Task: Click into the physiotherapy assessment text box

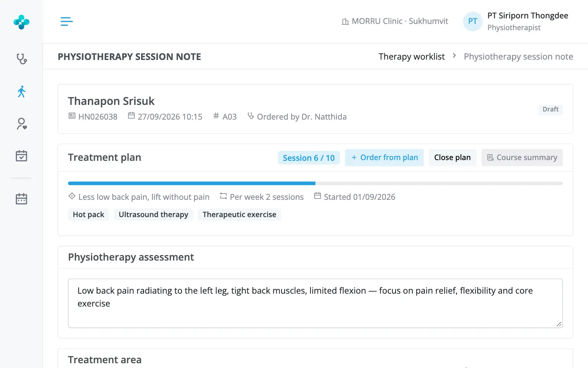Action: (x=315, y=303)
